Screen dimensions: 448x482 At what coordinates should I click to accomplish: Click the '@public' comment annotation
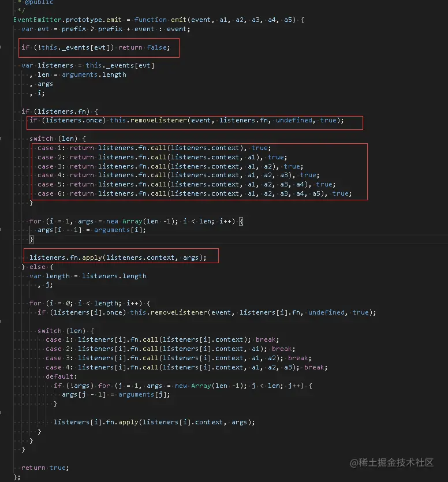click(39, 2)
